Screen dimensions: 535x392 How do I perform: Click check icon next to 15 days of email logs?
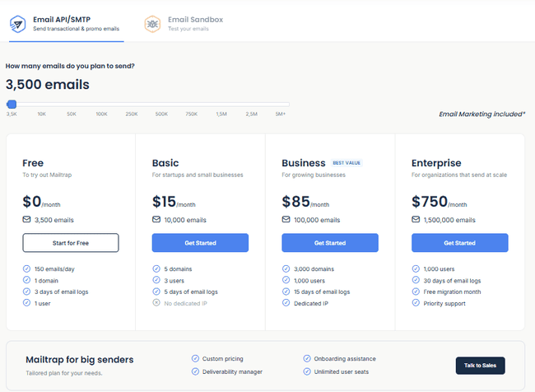(286, 292)
